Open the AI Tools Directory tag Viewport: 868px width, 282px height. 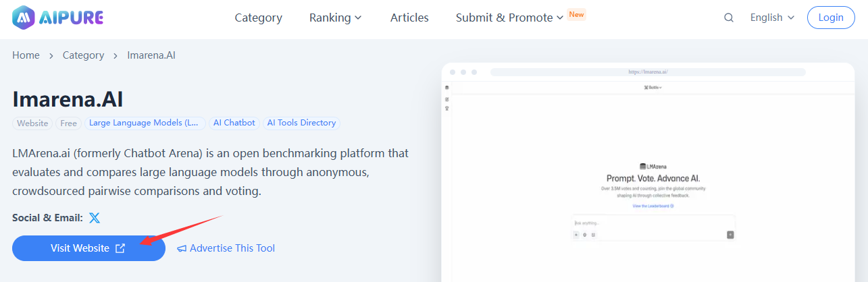[301, 123]
